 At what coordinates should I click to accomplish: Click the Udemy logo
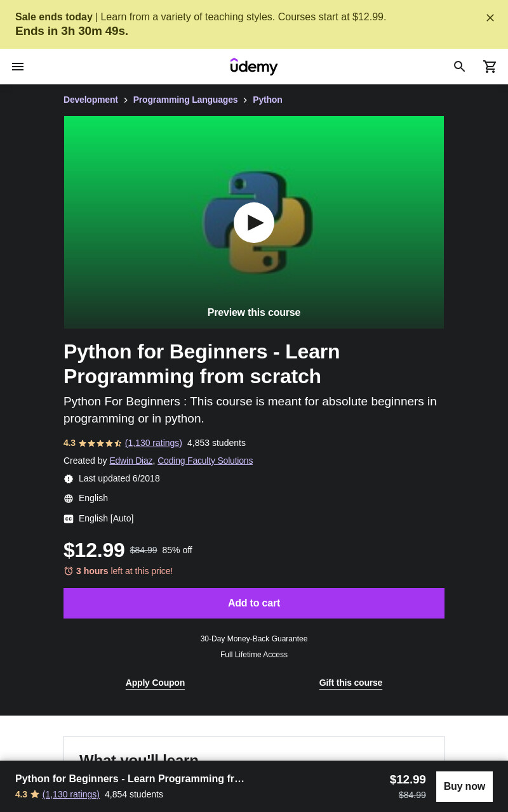tap(254, 67)
